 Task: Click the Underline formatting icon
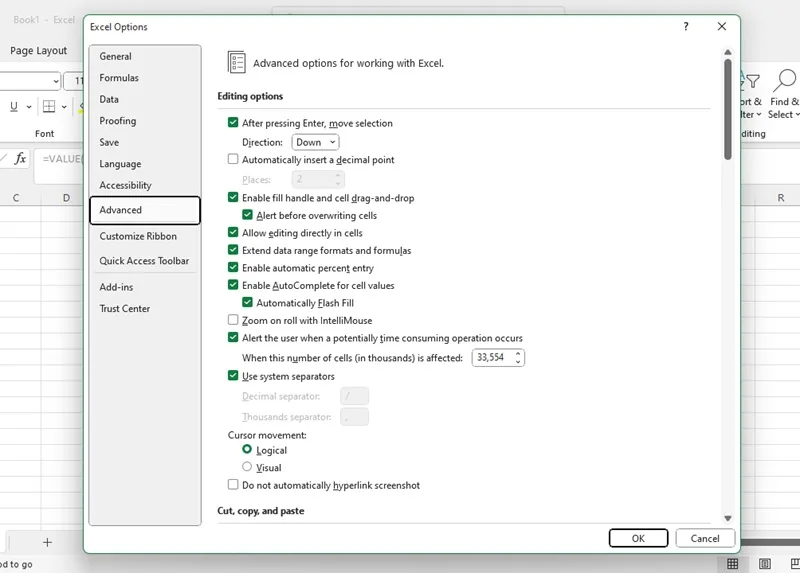coord(14,106)
